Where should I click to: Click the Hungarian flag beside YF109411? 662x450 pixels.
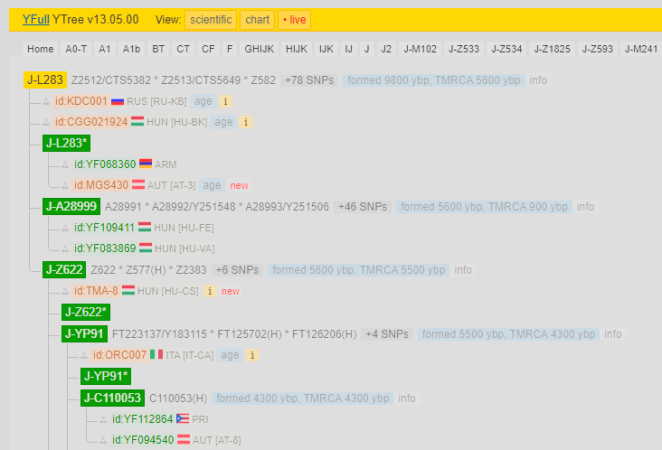[x=144, y=227]
